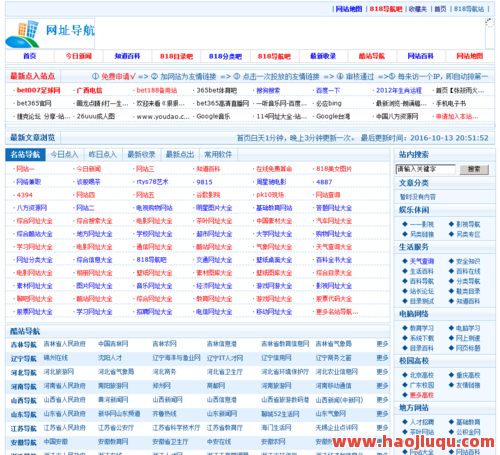This screenshot has width=500, height=455.
Task: Open the bet007足球网 link
Action: click(39, 90)
